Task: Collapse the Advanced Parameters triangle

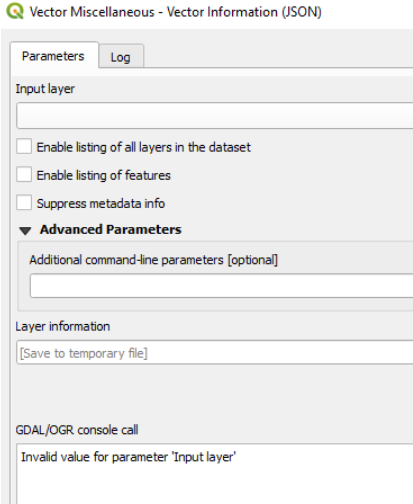Action: coord(25,230)
